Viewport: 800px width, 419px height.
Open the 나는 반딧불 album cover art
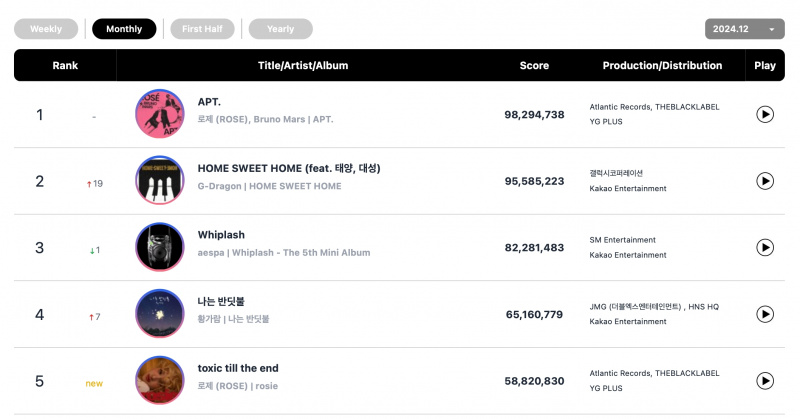(160, 314)
